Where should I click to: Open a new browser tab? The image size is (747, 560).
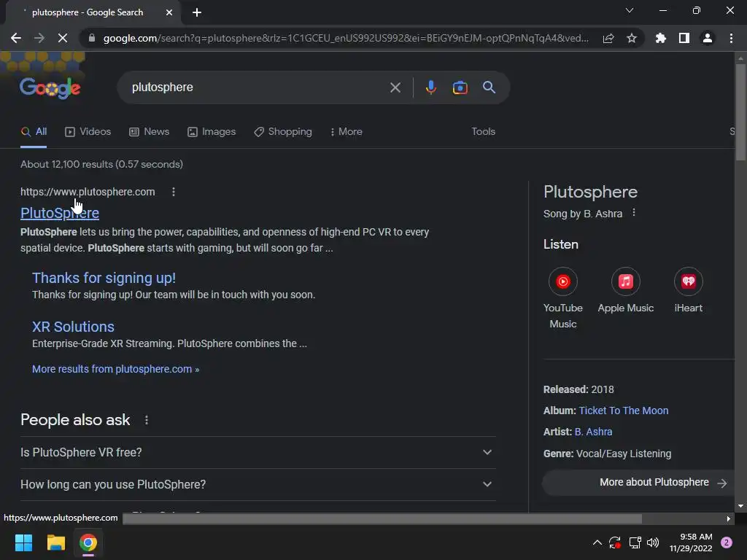(197, 12)
